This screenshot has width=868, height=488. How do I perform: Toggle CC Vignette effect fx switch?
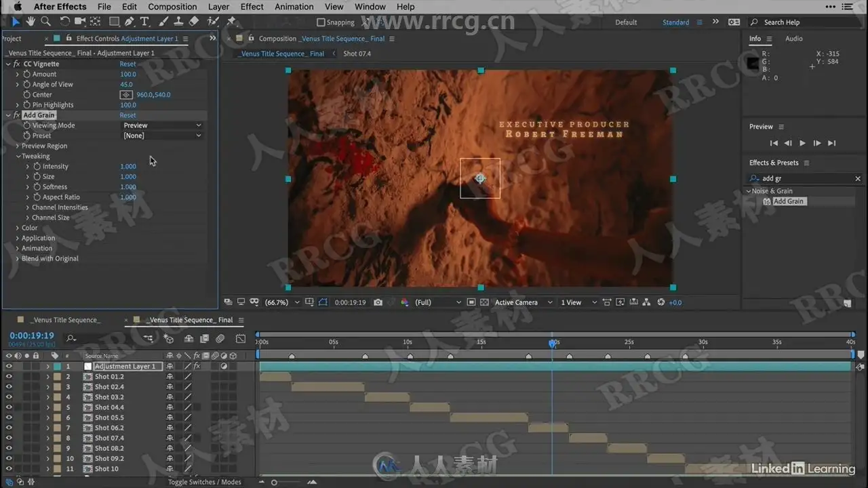click(x=16, y=64)
